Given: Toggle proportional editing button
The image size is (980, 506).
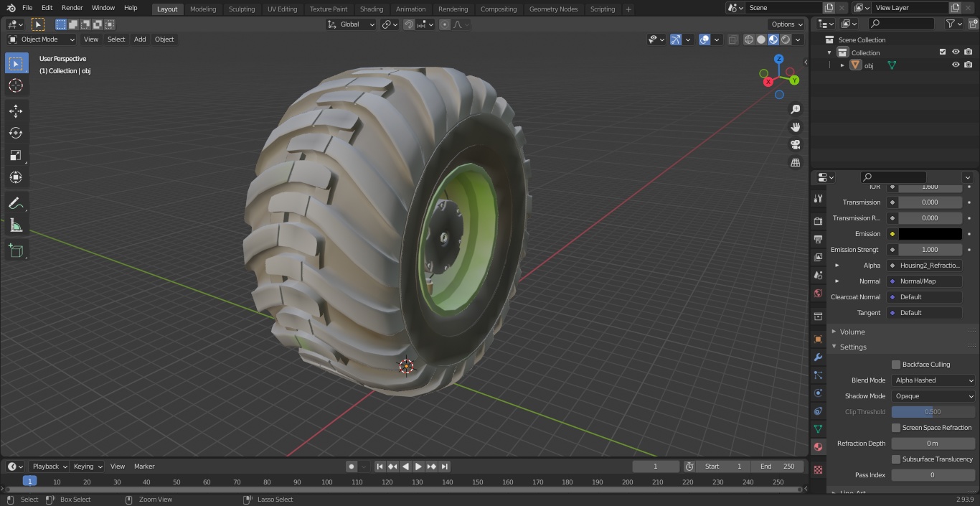Looking at the screenshot, I should [445, 24].
